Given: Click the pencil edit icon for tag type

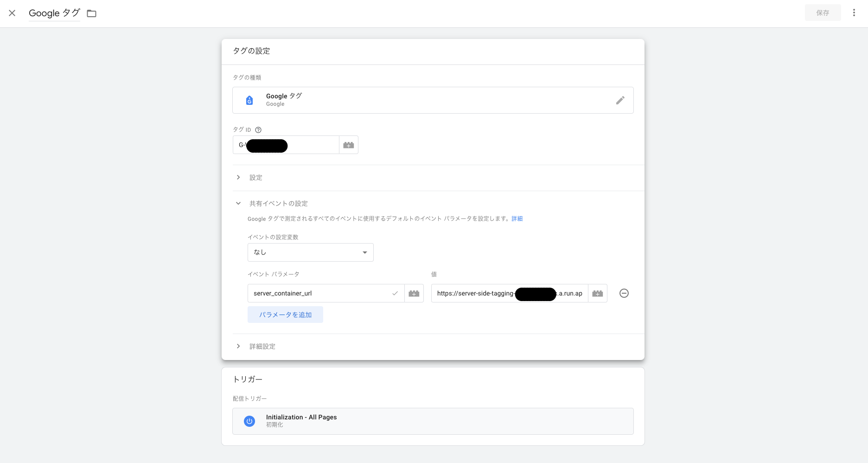Looking at the screenshot, I should click(x=620, y=100).
